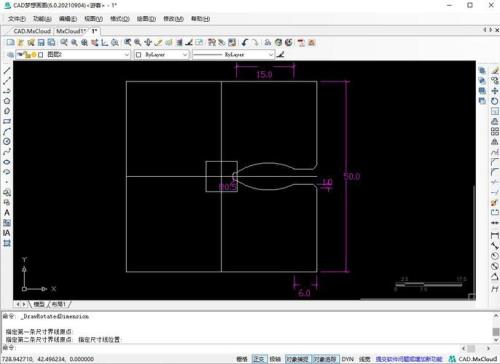Select the Circle drawing tool
This screenshot has width=500, height=364.
point(7,141)
